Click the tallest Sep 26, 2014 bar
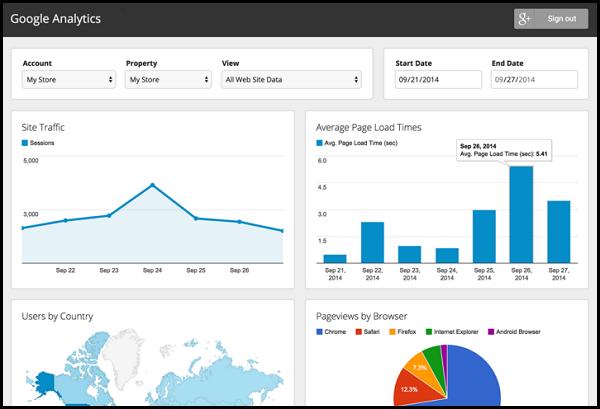The width and height of the screenshot is (600, 409). coord(521,215)
